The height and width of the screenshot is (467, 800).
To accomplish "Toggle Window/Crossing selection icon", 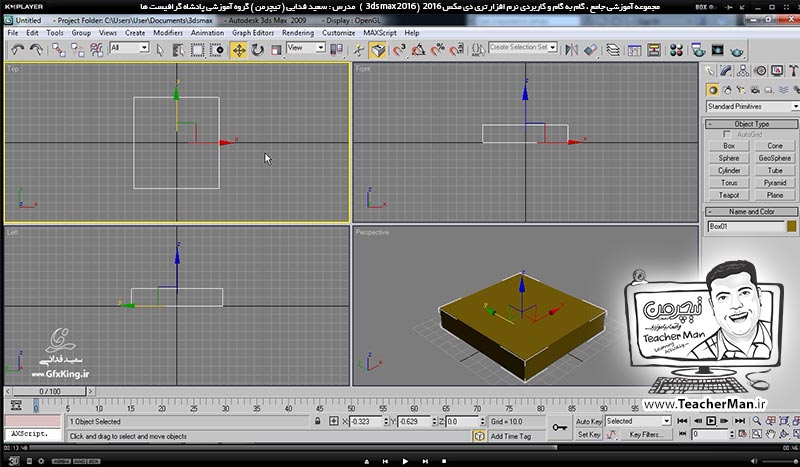I will 217,50.
